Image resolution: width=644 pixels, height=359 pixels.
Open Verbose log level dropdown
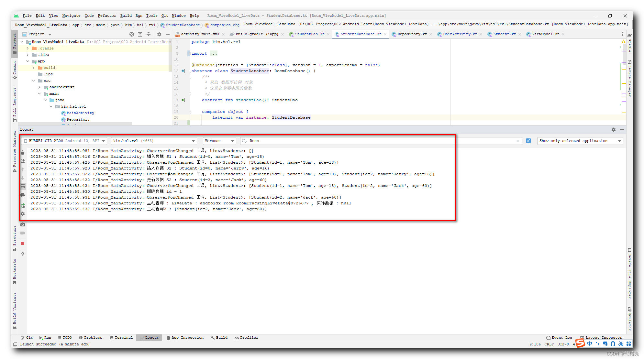tap(219, 141)
